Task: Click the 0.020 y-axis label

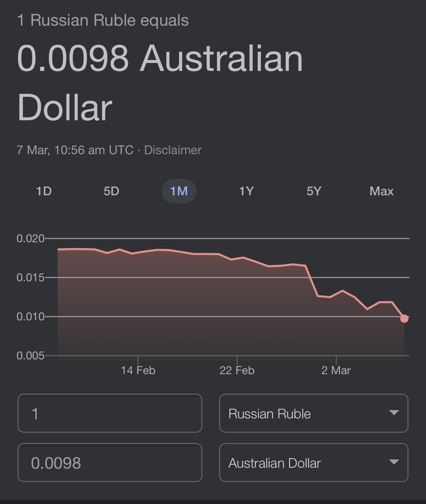Action: [x=31, y=238]
